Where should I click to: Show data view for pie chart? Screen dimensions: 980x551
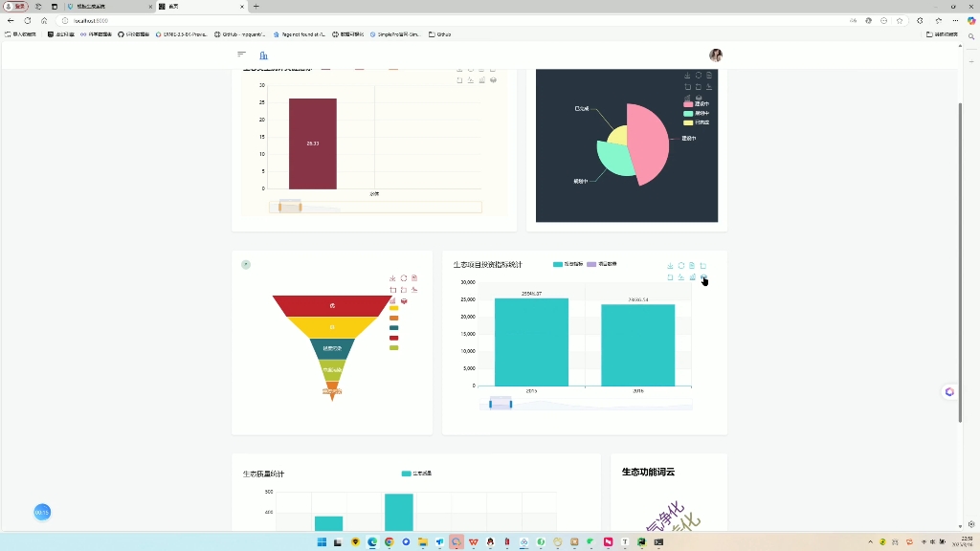tap(709, 75)
